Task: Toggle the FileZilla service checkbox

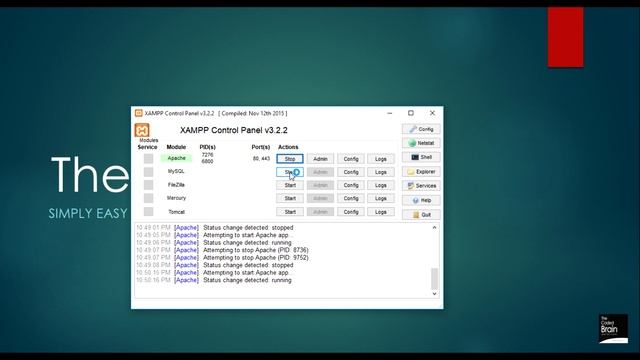Action: tap(149, 185)
